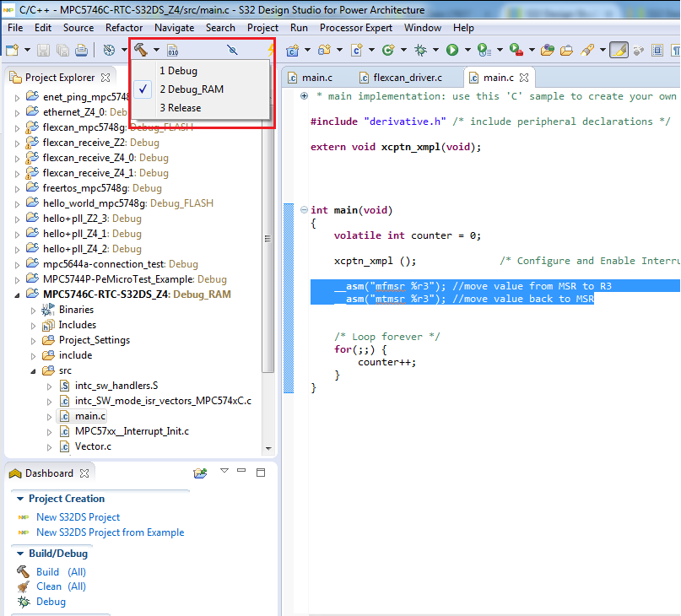
Task: Open the File menu
Action: (15, 28)
